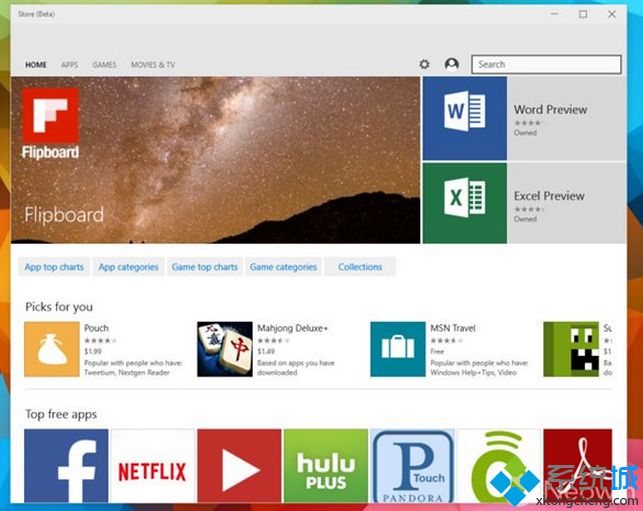
Task: Switch to the MOVIES & TV tab
Action: point(153,65)
